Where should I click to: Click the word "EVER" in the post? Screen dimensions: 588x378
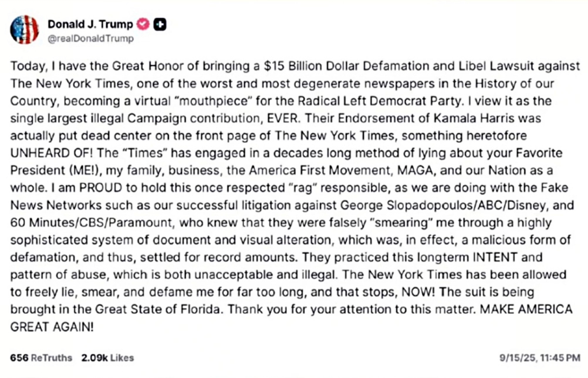(x=282, y=118)
